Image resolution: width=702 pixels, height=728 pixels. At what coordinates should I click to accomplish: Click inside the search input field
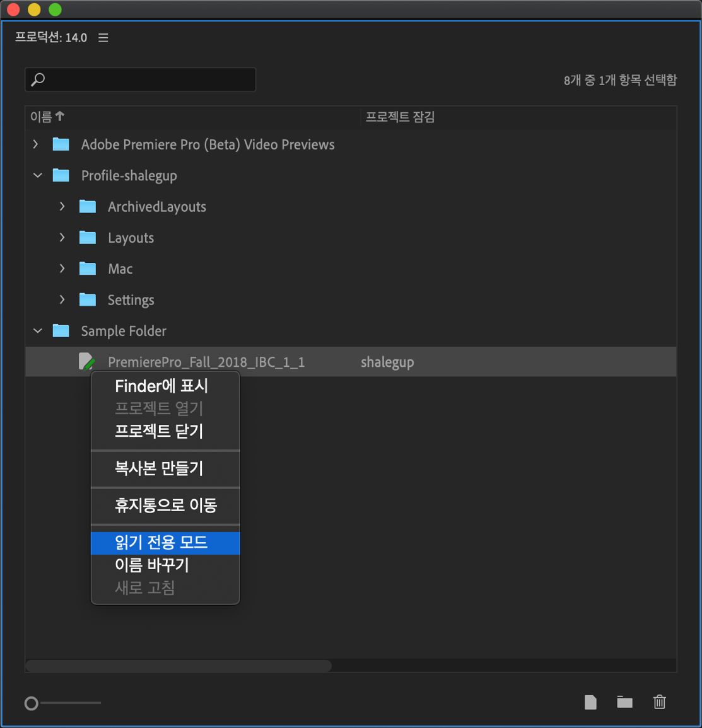point(140,79)
